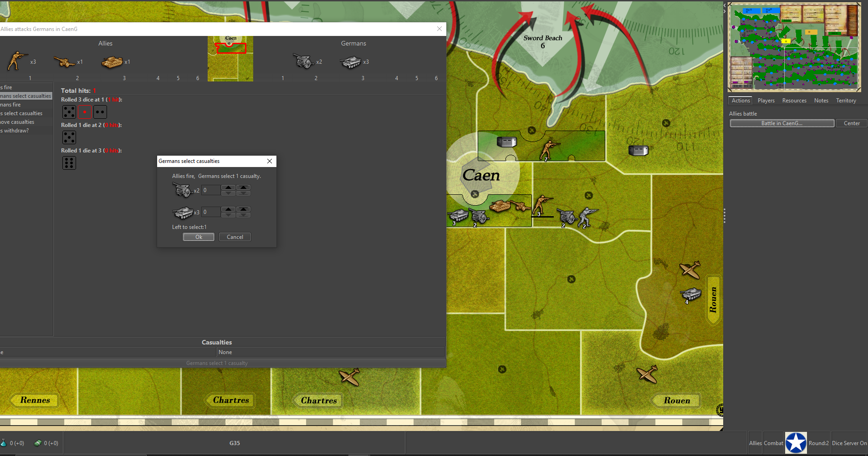Set artillery casualties to maximum
The image size is (868, 456).
(x=243, y=187)
